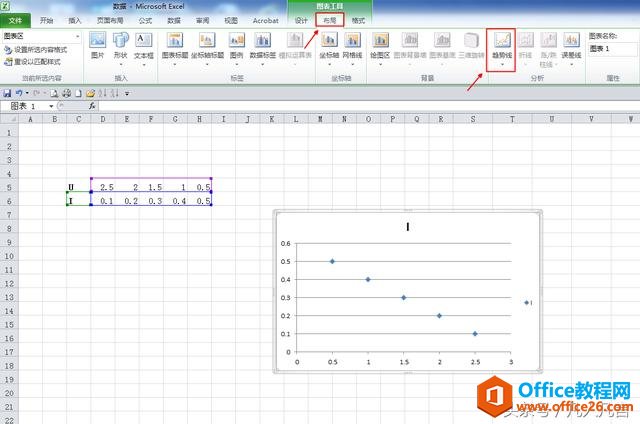Screen dimensions: 640x424
Task: Click 重设以匹配样式 reset to match style
Action: tap(32, 62)
